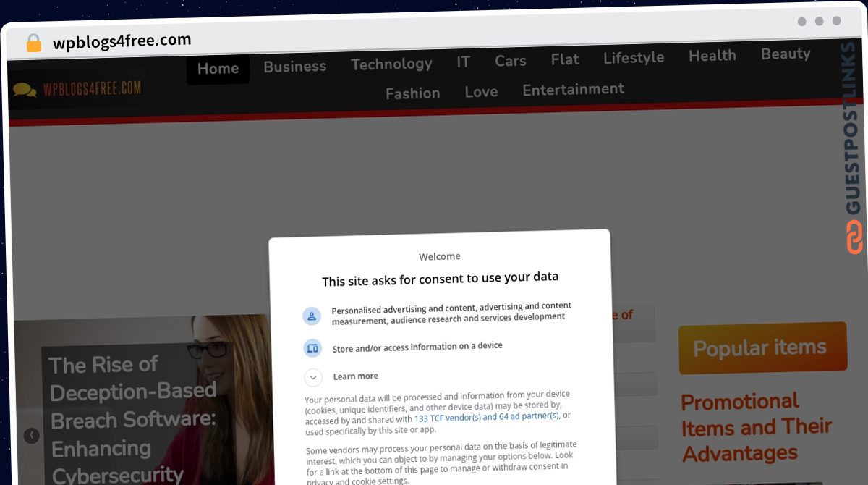This screenshot has width=868, height=485.
Task: Open the Health menu item
Action: [712, 56]
